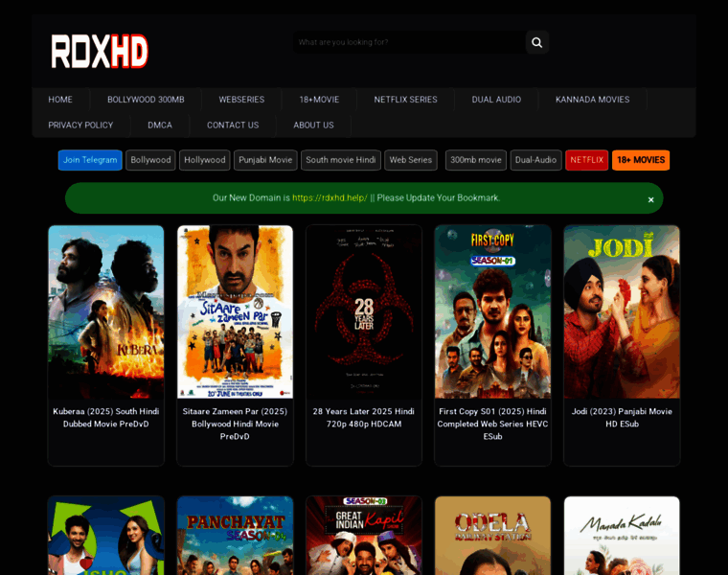Viewport: 728px width, 575px height.
Task: Select the 18+MOVIE menu item
Action: tap(319, 100)
